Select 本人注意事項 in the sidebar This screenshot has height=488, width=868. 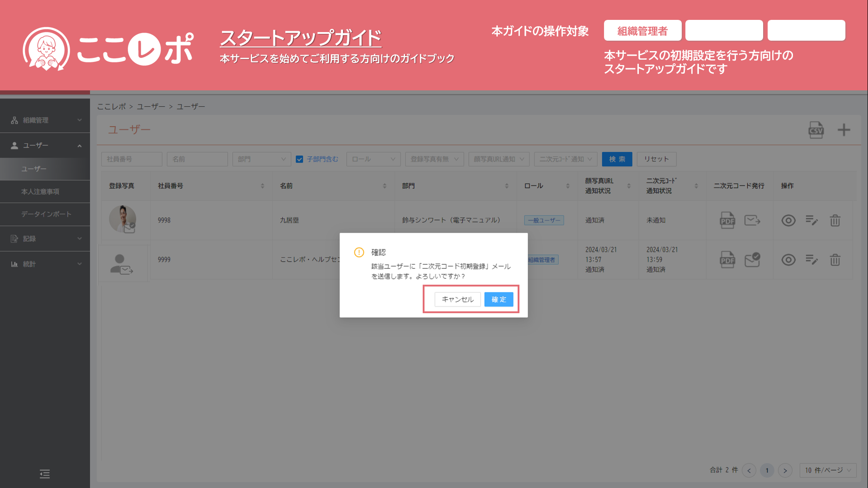point(40,192)
